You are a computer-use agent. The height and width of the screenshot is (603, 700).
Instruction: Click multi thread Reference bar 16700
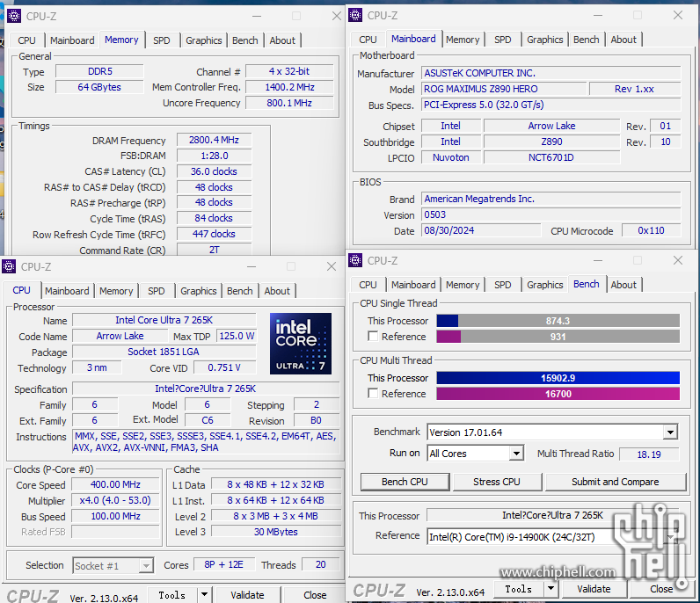(558, 393)
